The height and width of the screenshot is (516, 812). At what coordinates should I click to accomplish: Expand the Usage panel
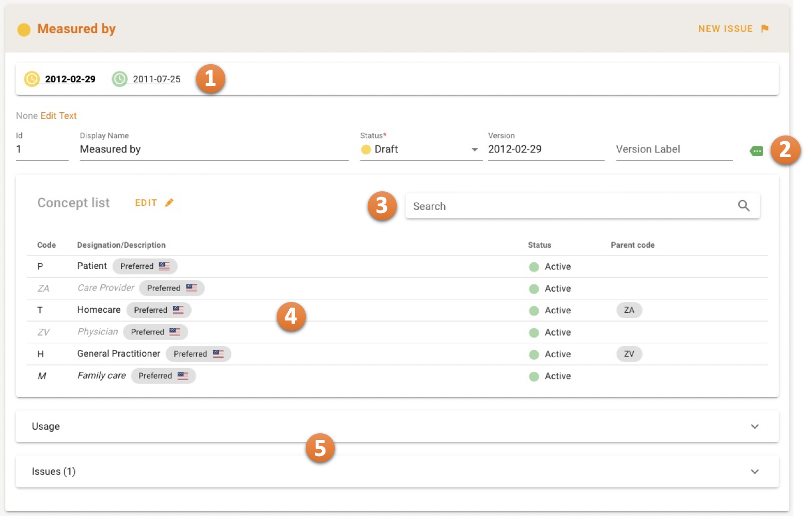[x=755, y=427]
